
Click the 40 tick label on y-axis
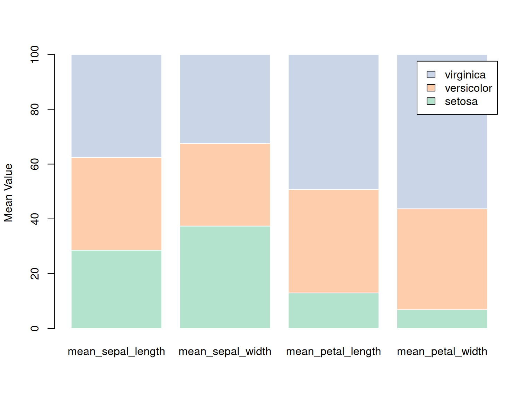[35, 219]
